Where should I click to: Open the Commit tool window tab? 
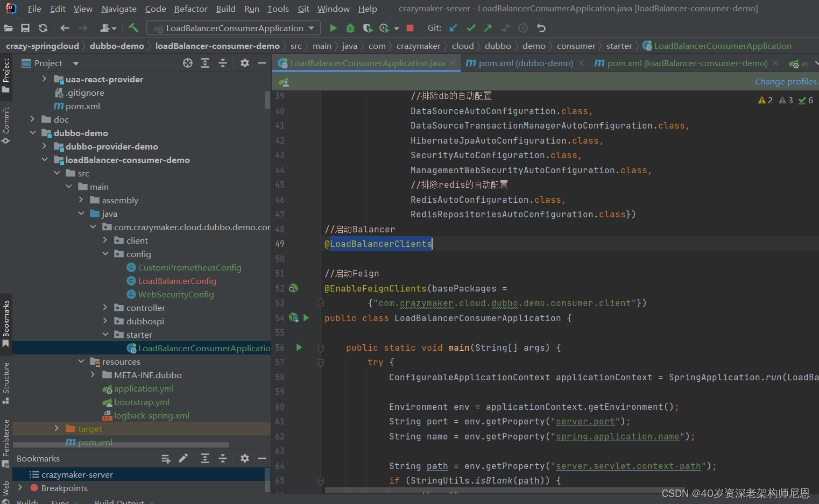coord(6,125)
